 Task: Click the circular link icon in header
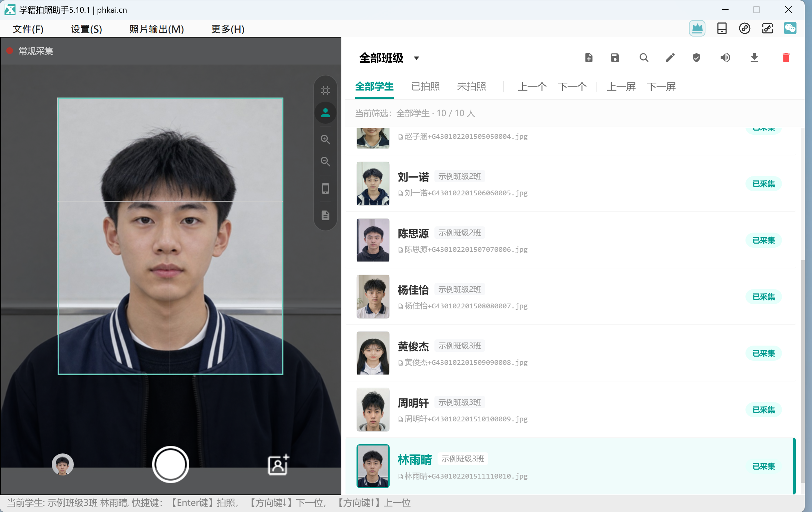744,28
